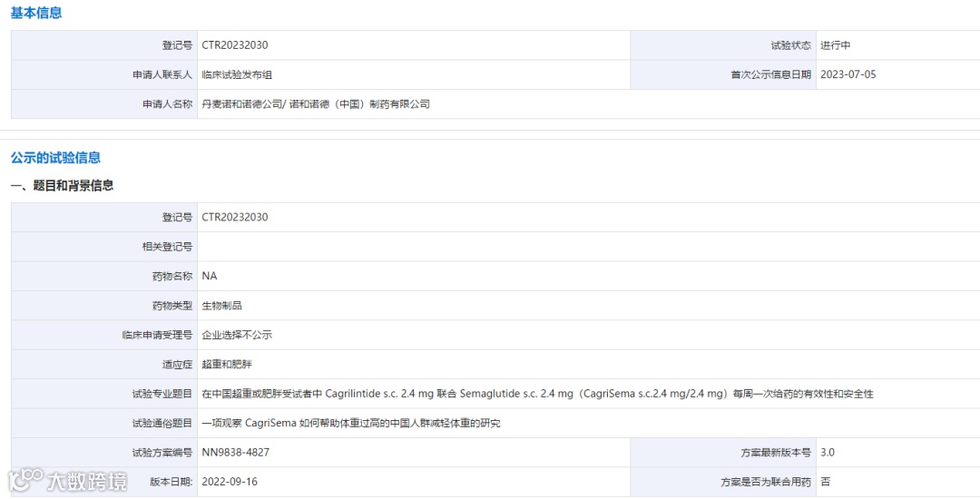Select the 否 value for combination drug
980x499 pixels.
pos(826,482)
